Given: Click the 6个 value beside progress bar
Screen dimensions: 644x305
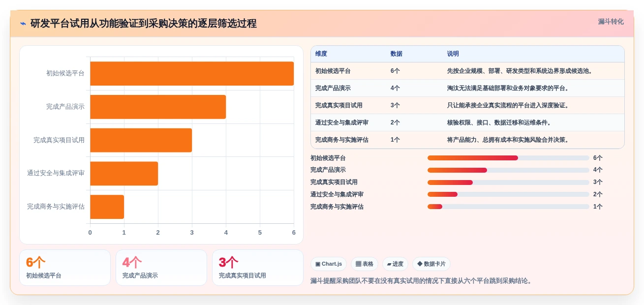Looking at the screenshot, I should click(598, 158).
